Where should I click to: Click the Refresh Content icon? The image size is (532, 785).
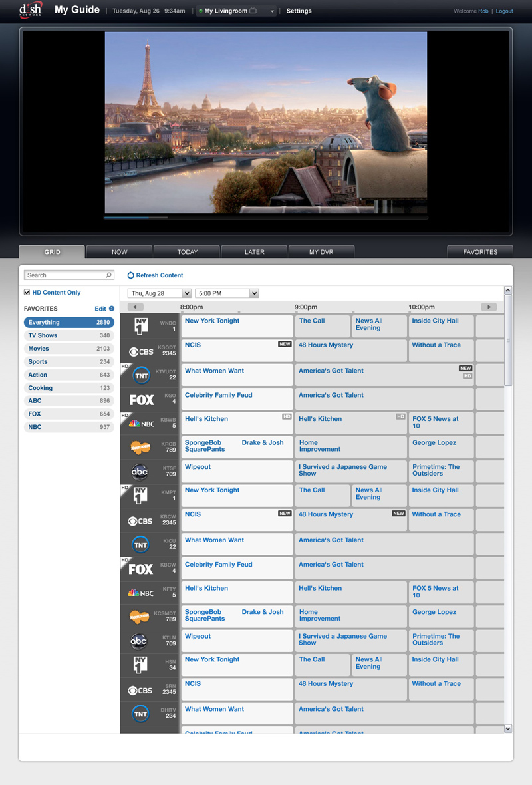[131, 275]
